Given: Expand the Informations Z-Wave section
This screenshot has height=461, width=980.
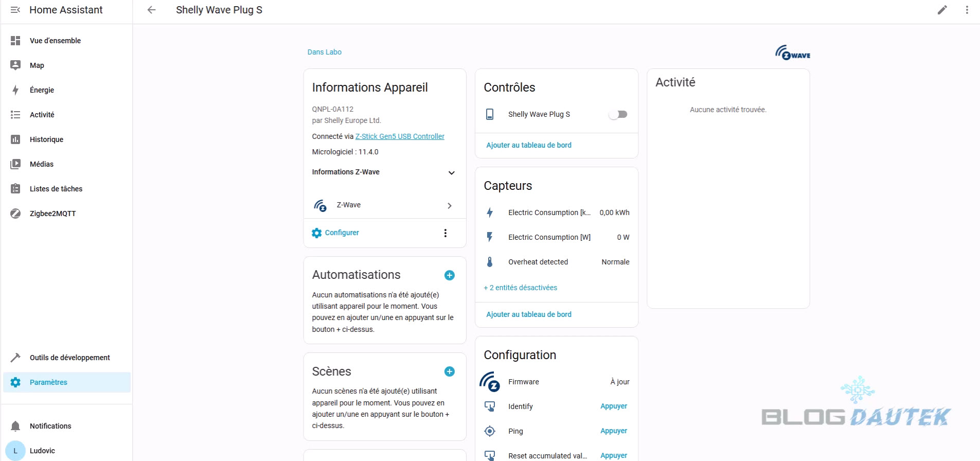Looking at the screenshot, I should coord(451,172).
